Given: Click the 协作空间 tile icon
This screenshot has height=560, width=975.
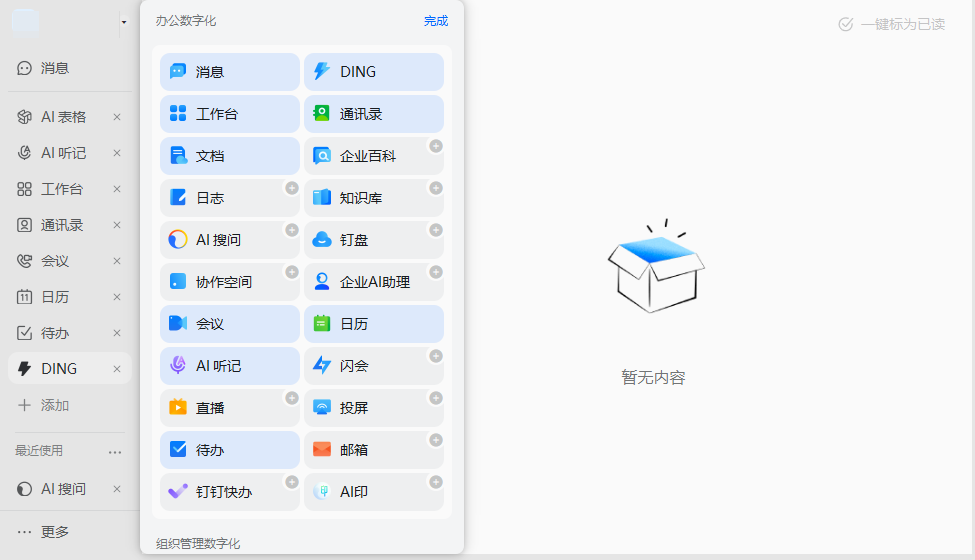Looking at the screenshot, I should (x=178, y=282).
